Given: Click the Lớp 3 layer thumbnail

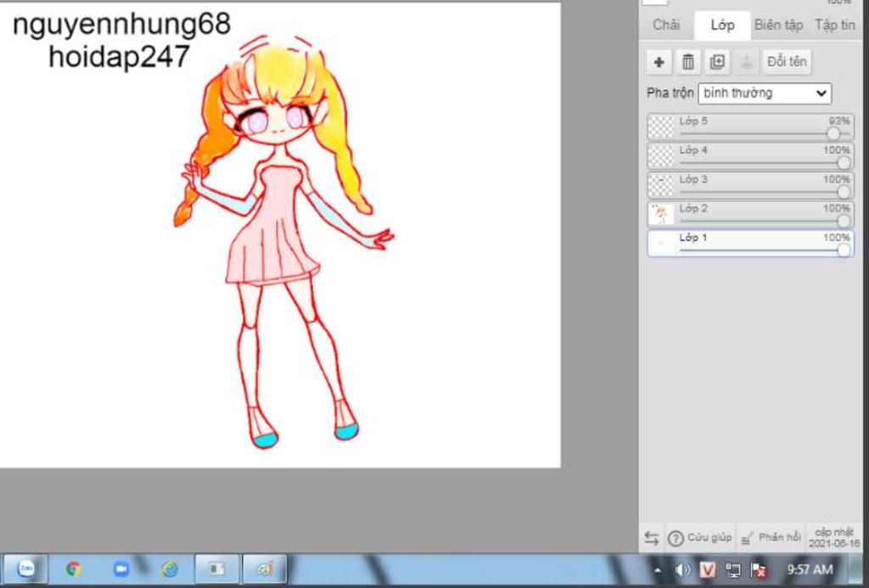Looking at the screenshot, I should [x=661, y=186].
